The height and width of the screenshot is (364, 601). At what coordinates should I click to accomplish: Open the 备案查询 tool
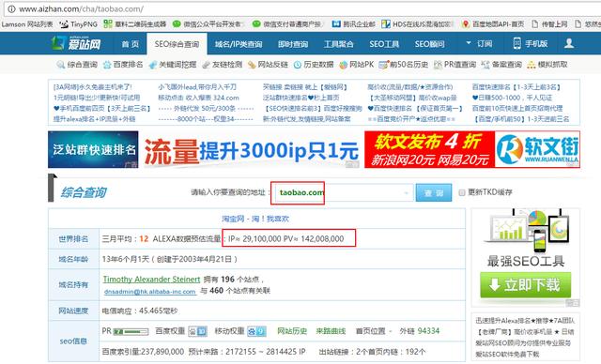[x=501, y=65]
